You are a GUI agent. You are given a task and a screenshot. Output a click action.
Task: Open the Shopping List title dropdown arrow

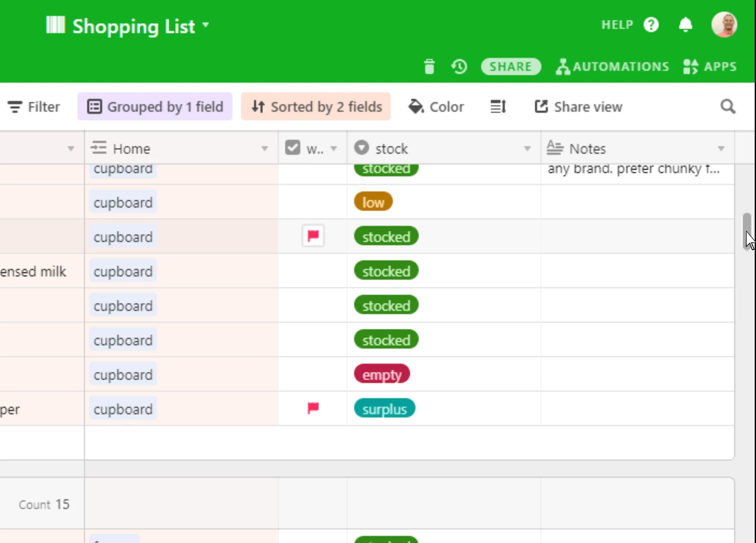pyautogui.click(x=206, y=25)
